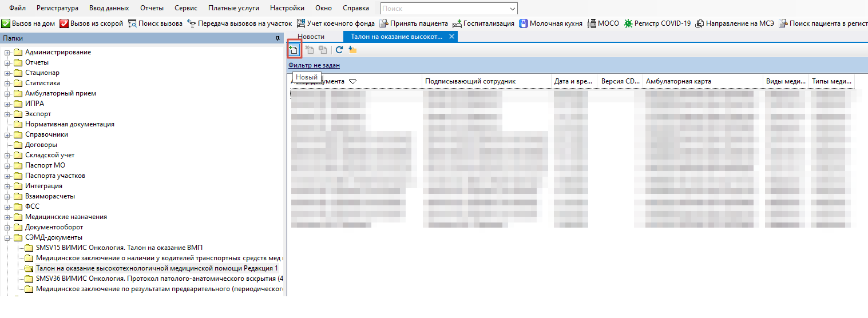Click the Принять пациента icon

click(x=384, y=23)
